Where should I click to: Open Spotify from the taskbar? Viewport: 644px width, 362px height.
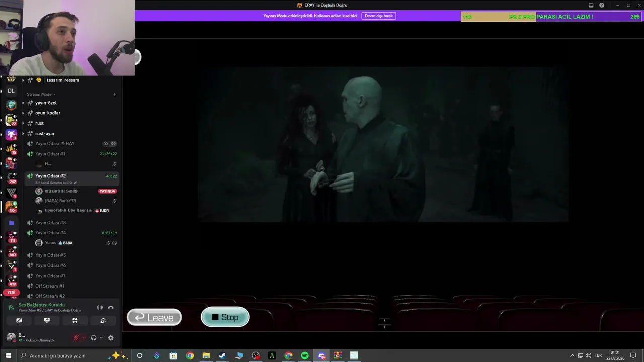pos(305,356)
